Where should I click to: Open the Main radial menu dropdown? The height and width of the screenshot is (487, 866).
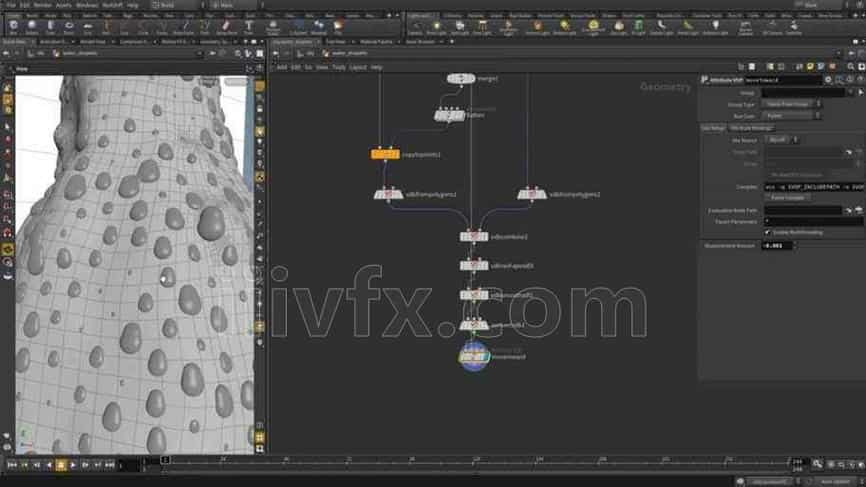[235, 4]
